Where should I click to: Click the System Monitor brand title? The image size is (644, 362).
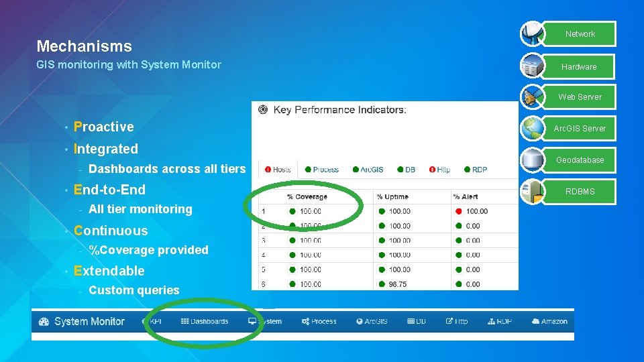pos(89,321)
